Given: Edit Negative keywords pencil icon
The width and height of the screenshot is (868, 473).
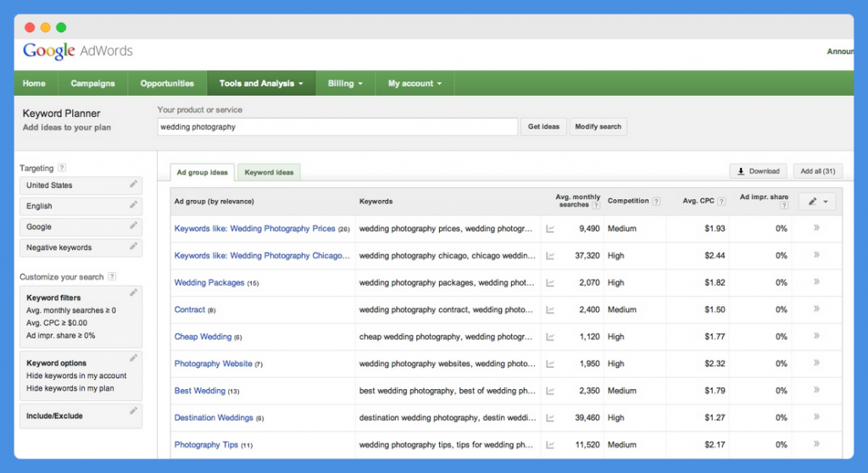Looking at the screenshot, I should pyautogui.click(x=133, y=246).
